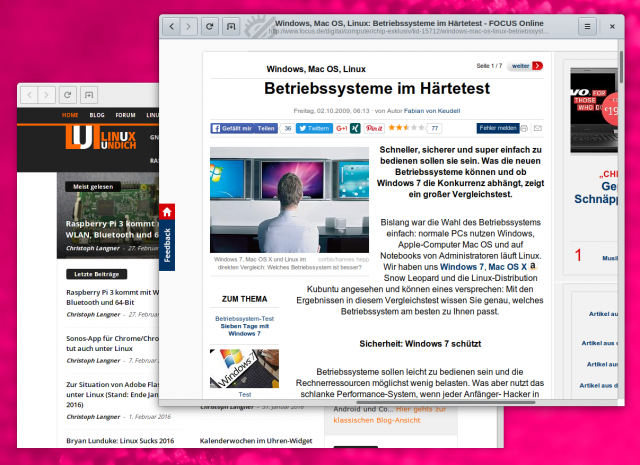Share article via Xing icon

[355, 128]
